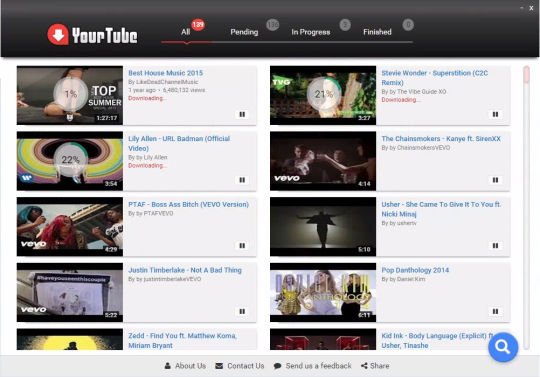Open the About Us link
Screen dimensions: 540x377
(x=190, y=366)
